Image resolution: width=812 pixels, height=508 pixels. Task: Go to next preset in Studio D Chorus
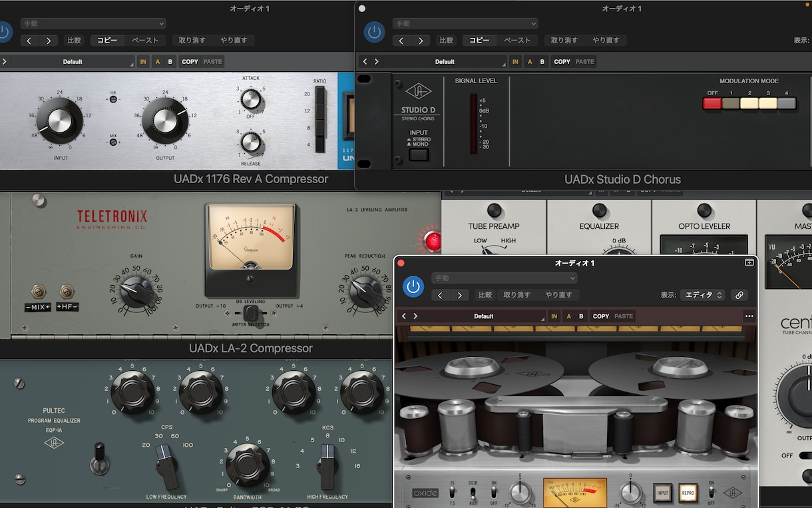pyautogui.click(x=377, y=62)
